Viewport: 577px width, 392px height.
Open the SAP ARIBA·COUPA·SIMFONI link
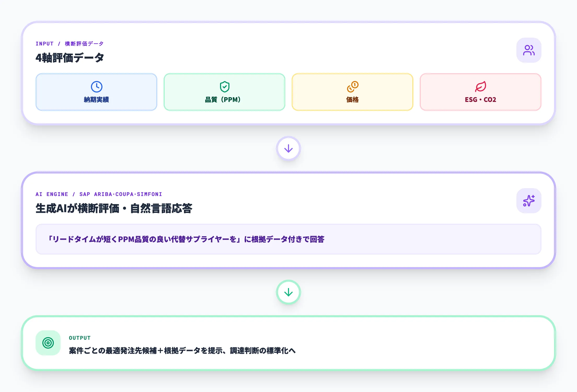tap(120, 194)
